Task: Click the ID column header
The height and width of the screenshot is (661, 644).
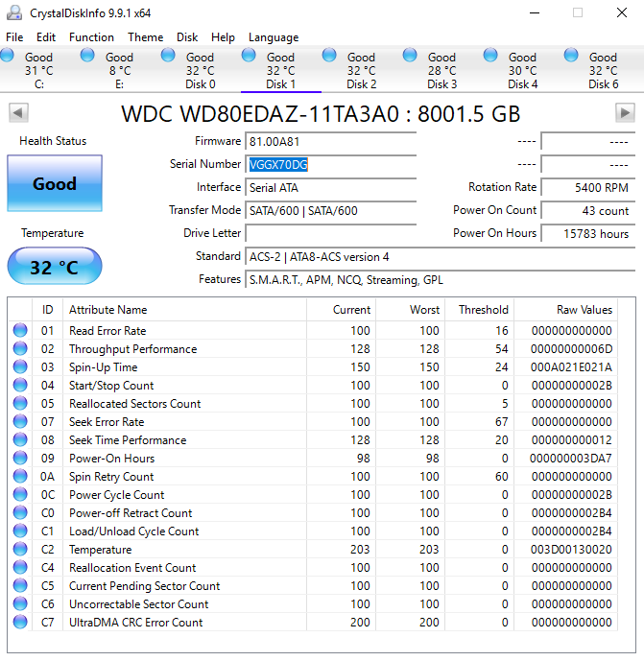Action: click(48, 310)
